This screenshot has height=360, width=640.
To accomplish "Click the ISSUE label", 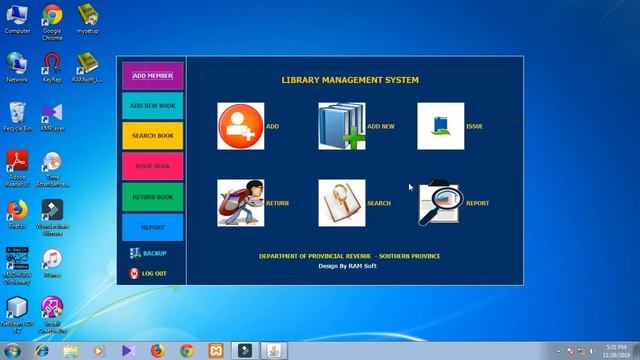I will (474, 127).
